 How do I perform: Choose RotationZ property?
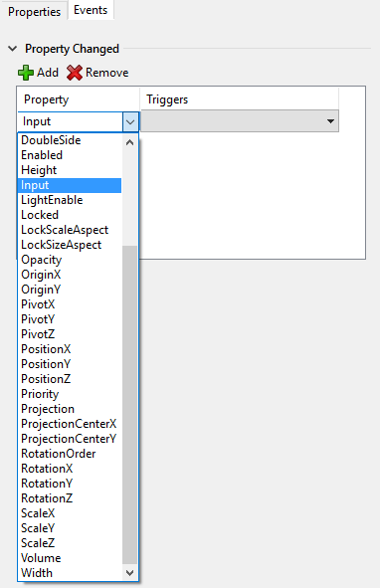[x=70, y=498]
